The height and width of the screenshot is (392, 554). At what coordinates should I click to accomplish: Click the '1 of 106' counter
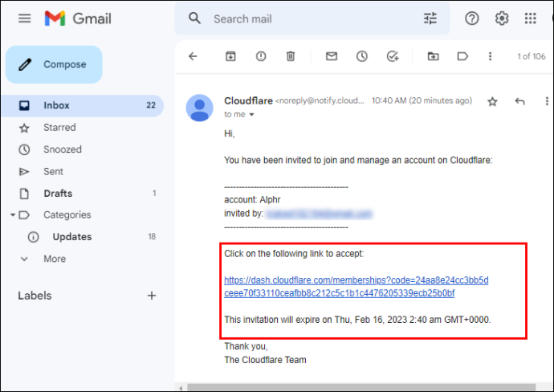[x=531, y=56]
